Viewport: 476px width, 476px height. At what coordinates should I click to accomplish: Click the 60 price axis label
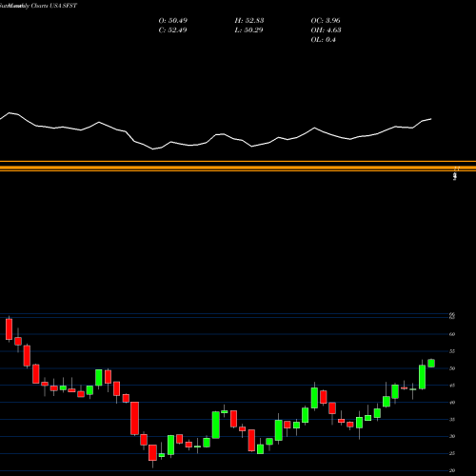click(x=452, y=334)
